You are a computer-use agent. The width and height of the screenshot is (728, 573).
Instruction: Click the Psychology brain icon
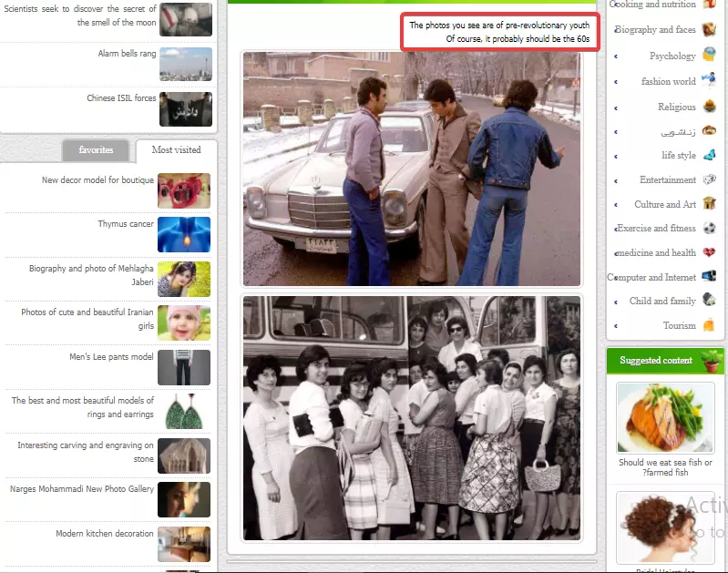(x=709, y=55)
